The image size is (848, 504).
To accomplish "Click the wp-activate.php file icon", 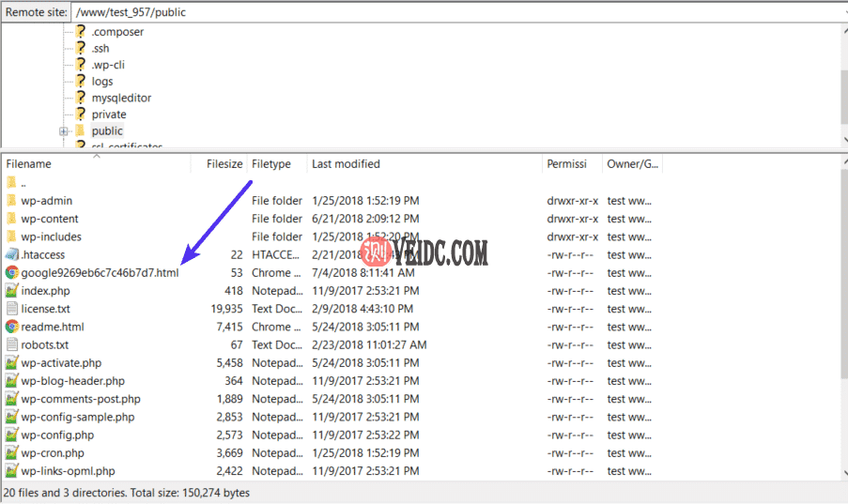I will coord(11,363).
